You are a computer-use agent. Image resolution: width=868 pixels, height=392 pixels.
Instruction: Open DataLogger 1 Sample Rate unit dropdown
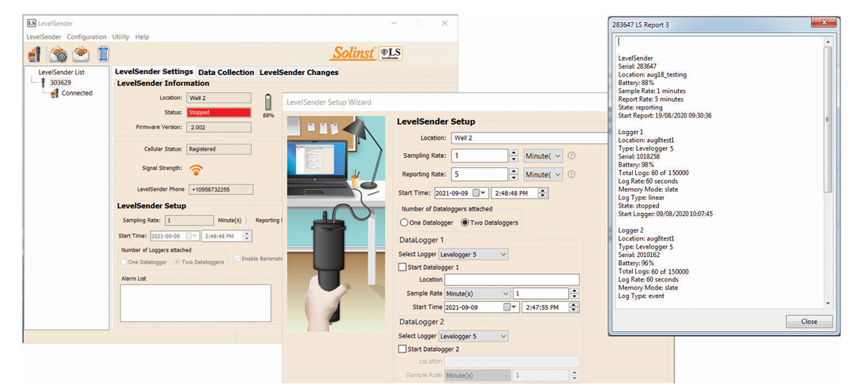coord(477,293)
